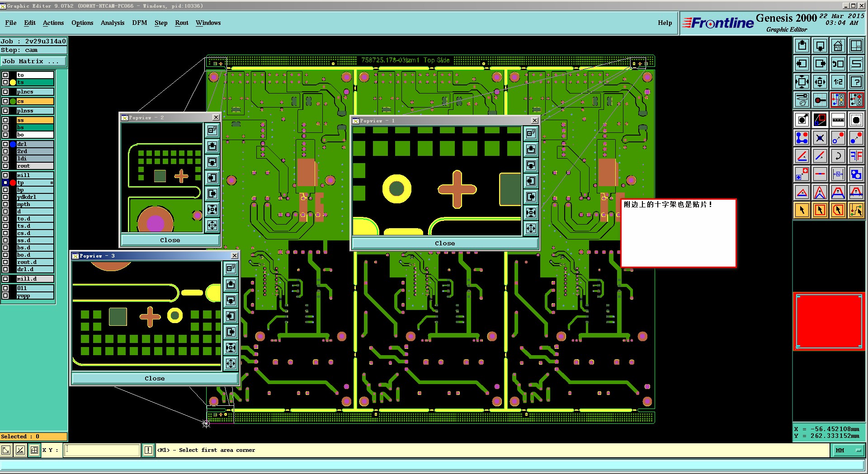Click the Home view icon
Image resolution: width=868 pixels, height=474 pixels.
(x=838, y=46)
